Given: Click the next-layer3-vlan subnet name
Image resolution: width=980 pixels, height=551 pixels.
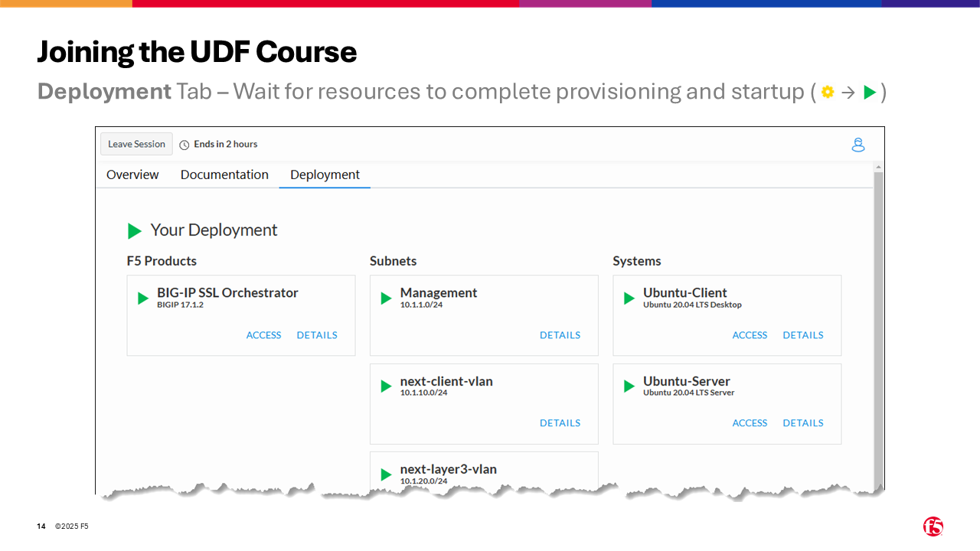Looking at the screenshot, I should click(449, 469).
